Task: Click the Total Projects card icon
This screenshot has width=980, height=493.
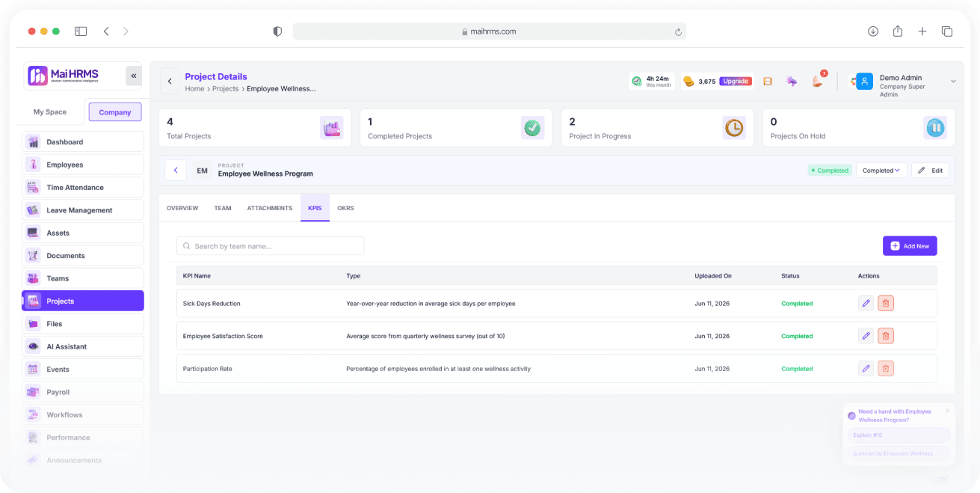Action: 332,128
